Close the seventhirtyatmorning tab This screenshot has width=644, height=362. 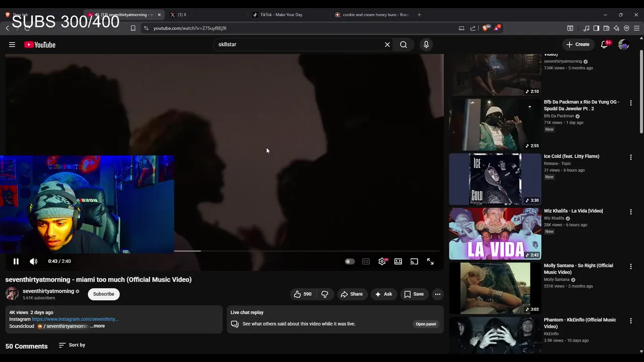coord(159,15)
